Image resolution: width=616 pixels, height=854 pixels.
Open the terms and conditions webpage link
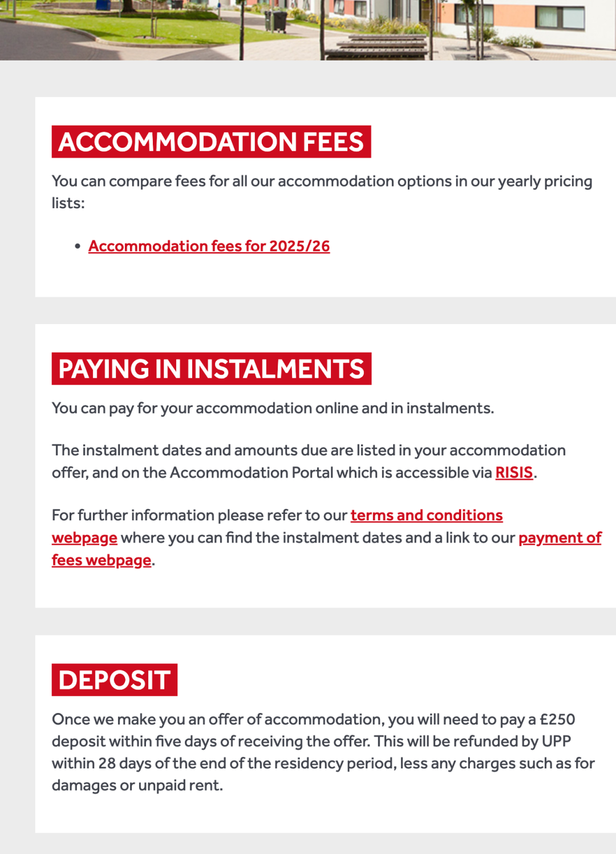click(x=426, y=515)
